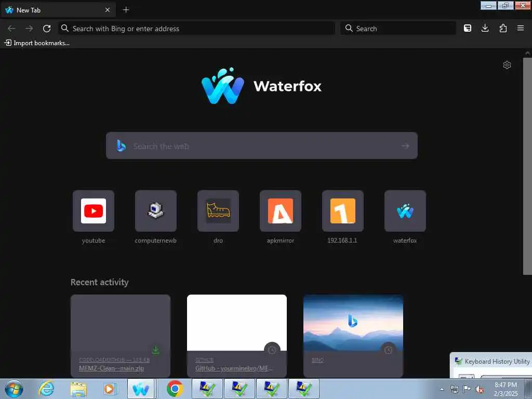The width and height of the screenshot is (532, 399).
Task: Click Import bookmarks in bookmarks bar
Action: pos(37,43)
